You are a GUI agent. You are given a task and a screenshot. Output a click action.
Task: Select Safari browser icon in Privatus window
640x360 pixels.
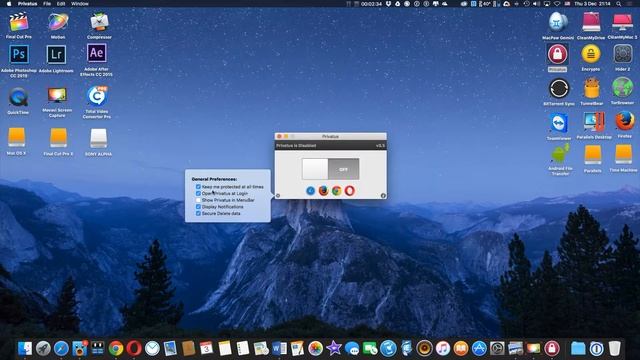(311, 191)
